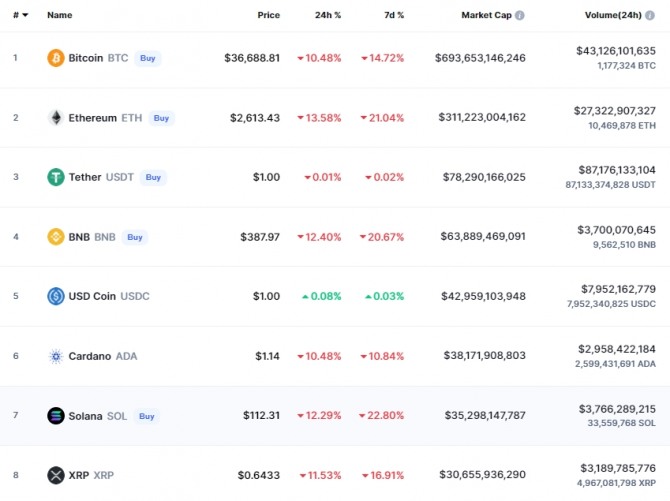Sort table by 24h % column
Image resolution: width=670 pixels, height=501 pixels.
pos(326,16)
